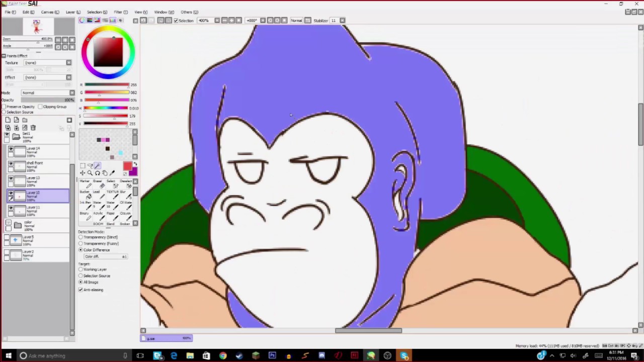This screenshot has width=644, height=362.
Task: Select the Layer 10 row
Action: [x=37, y=196]
